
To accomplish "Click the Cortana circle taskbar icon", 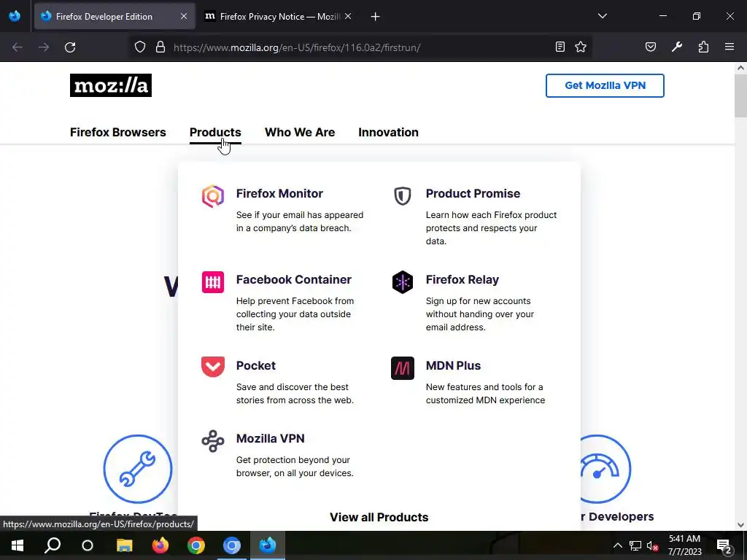I will click(88, 545).
